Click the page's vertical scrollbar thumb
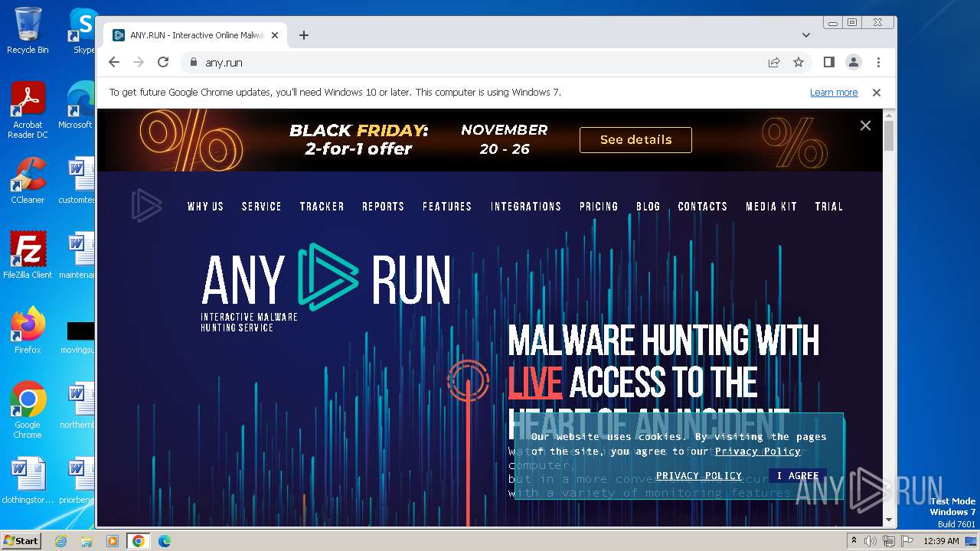 [x=889, y=135]
